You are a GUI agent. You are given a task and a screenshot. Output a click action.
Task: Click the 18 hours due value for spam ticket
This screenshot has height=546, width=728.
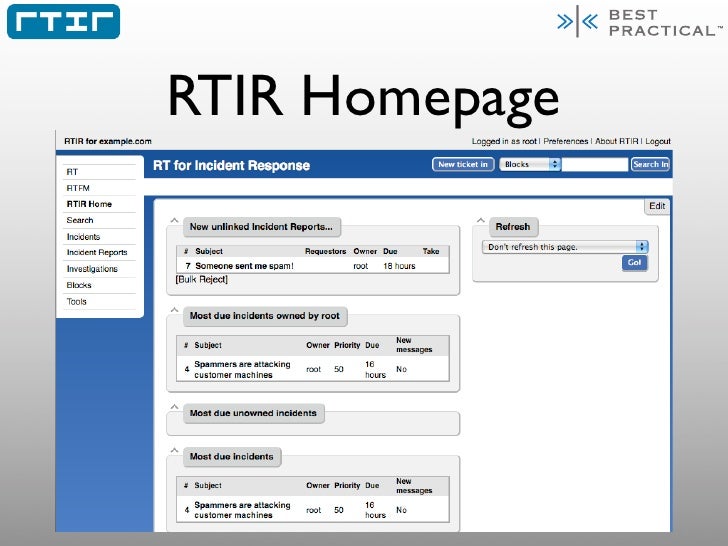tap(399, 266)
